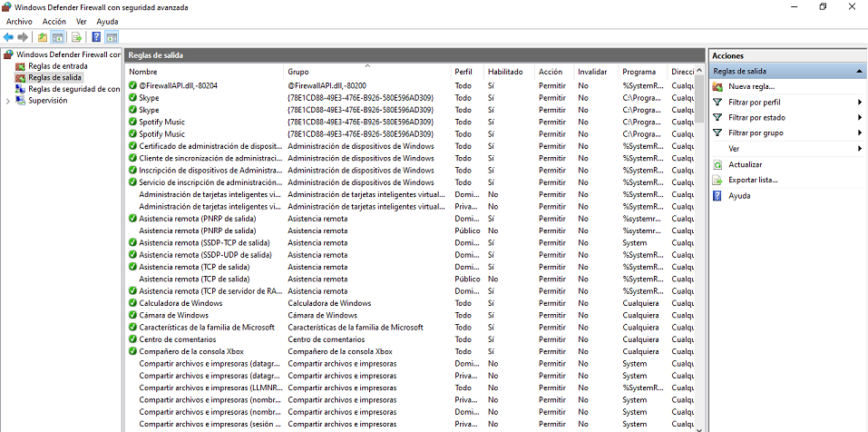Screen dimensions: 868x432
Task: Open the Acción menu
Action: [54, 22]
